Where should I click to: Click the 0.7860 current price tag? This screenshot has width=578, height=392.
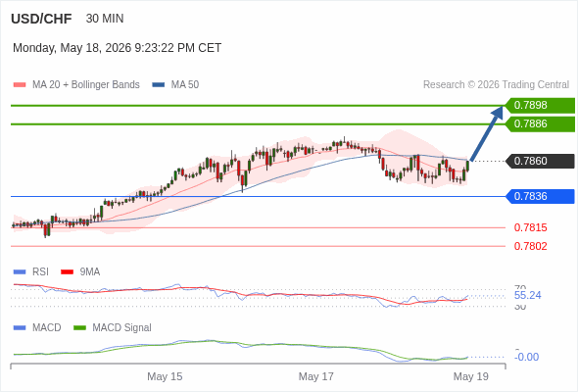540,161
